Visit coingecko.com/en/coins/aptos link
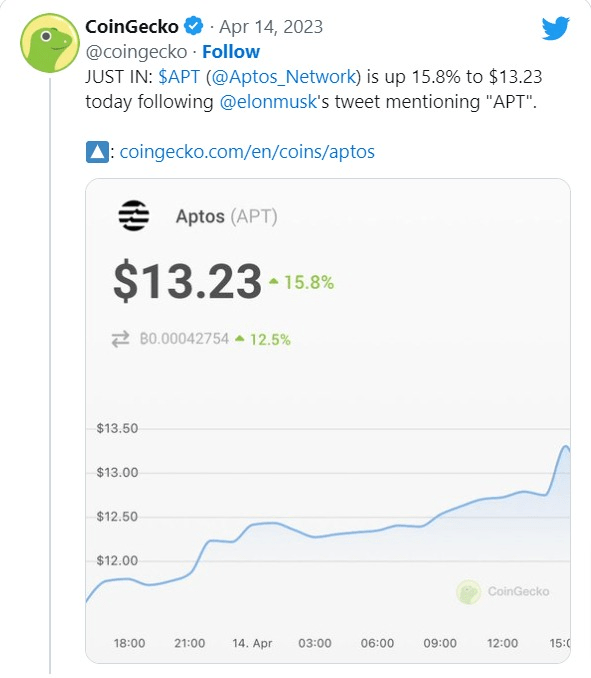This screenshot has width=591, height=678. tap(247, 152)
